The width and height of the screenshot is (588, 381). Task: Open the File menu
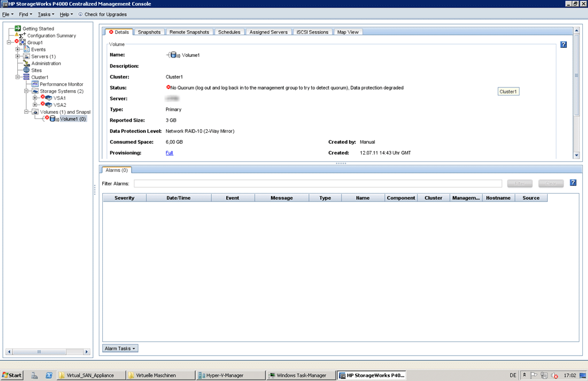(x=7, y=14)
